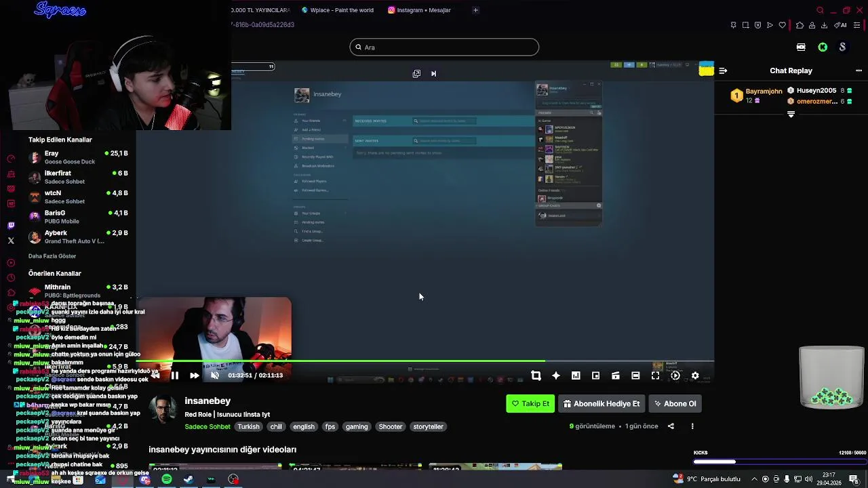Expand the gift leaderboard chevron
Viewport: 868px width, 488px height.
[x=791, y=115]
